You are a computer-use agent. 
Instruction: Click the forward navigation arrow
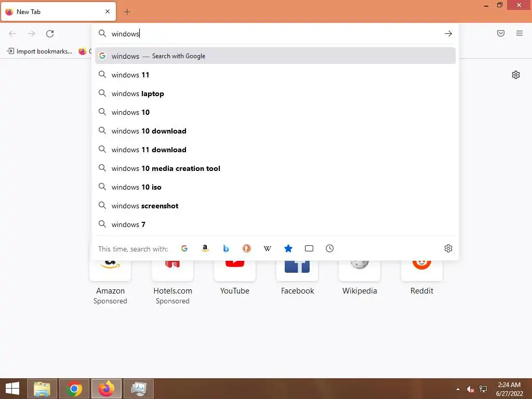tap(31, 34)
